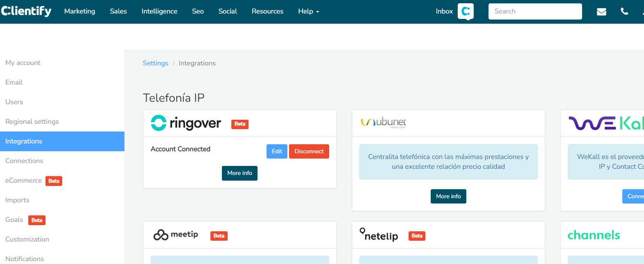Viewport: 644px width, 264px height.
Task: Select Regional settings in the sidebar
Action: click(x=32, y=121)
